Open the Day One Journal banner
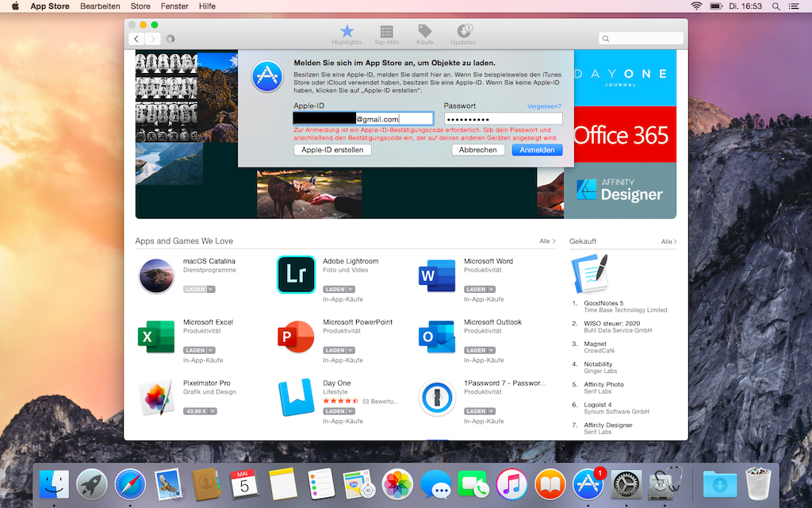 pos(625,78)
